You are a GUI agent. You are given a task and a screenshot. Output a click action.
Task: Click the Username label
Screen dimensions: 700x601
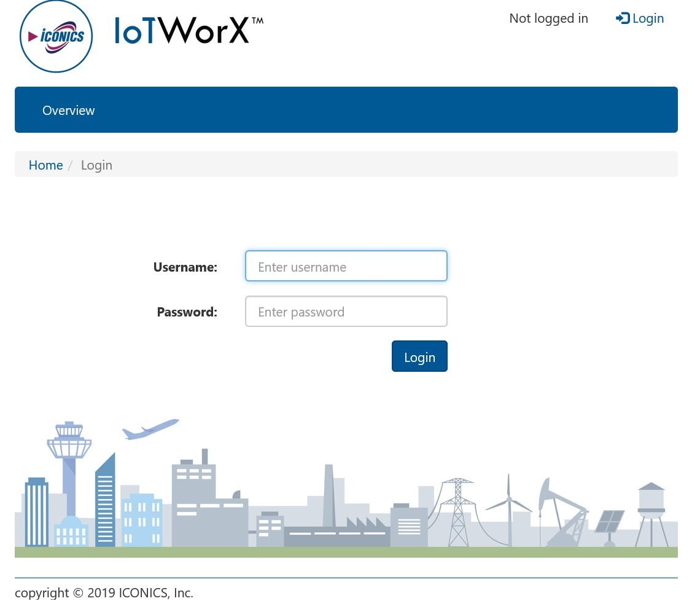pos(185,267)
